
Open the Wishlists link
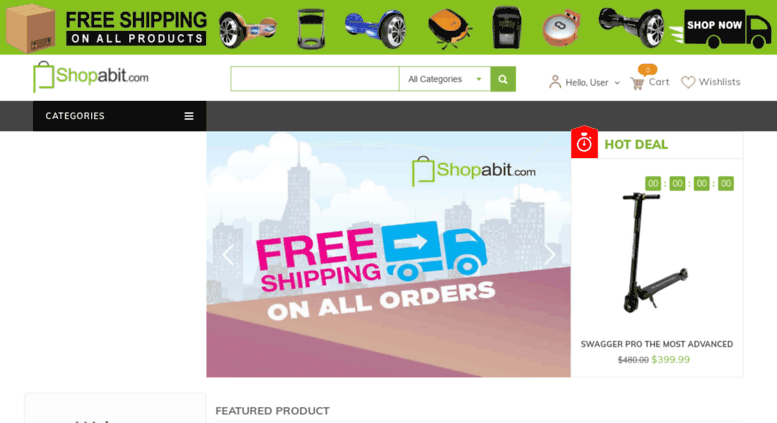point(720,82)
